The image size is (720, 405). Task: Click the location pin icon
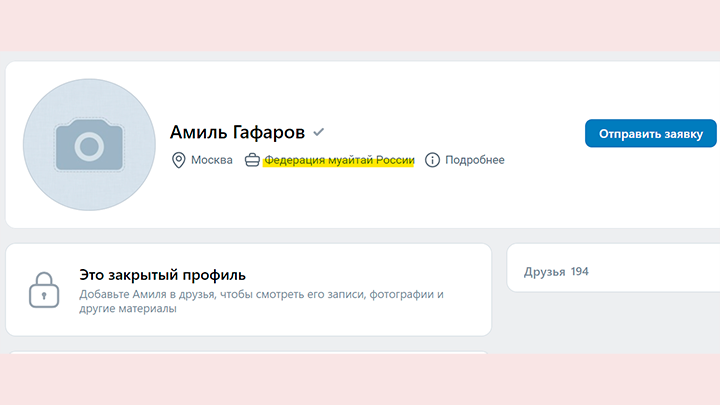pos(179,160)
